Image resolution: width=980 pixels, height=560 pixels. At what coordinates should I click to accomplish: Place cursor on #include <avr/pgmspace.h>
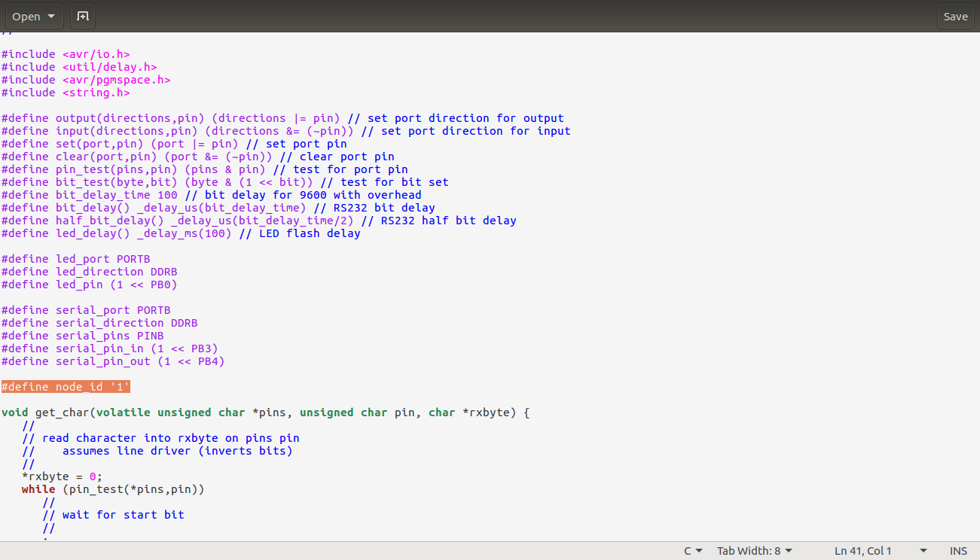point(86,80)
